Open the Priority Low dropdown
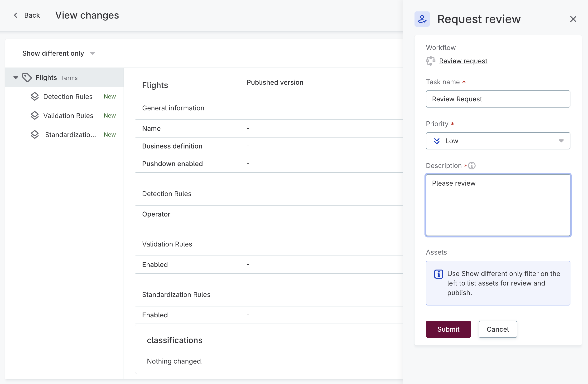Viewport: 588px width, 384px height. [x=498, y=141]
